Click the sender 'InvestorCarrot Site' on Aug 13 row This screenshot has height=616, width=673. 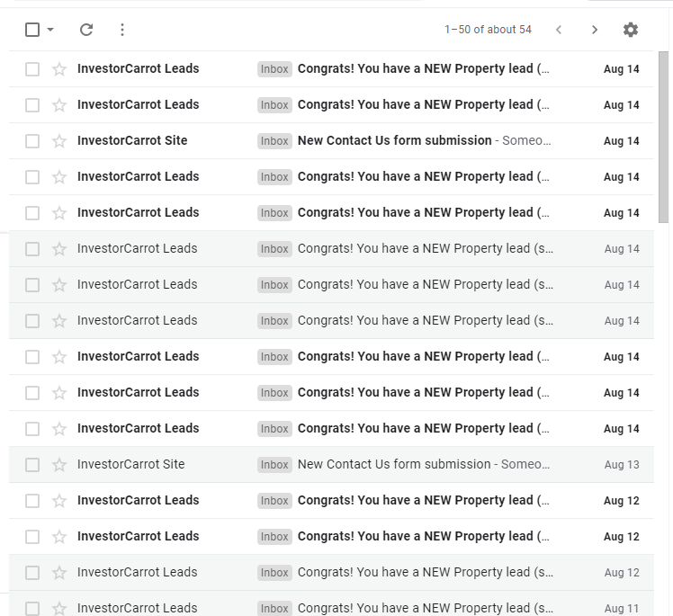point(130,464)
